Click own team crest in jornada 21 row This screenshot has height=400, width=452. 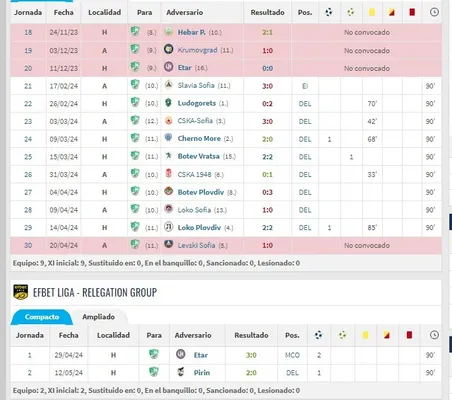point(135,85)
